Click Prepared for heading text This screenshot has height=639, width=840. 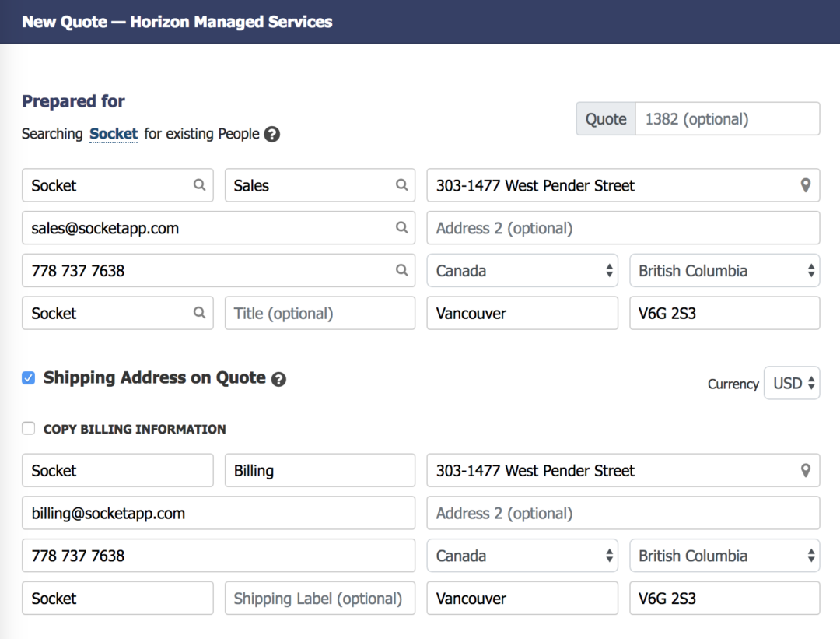pos(73,101)
